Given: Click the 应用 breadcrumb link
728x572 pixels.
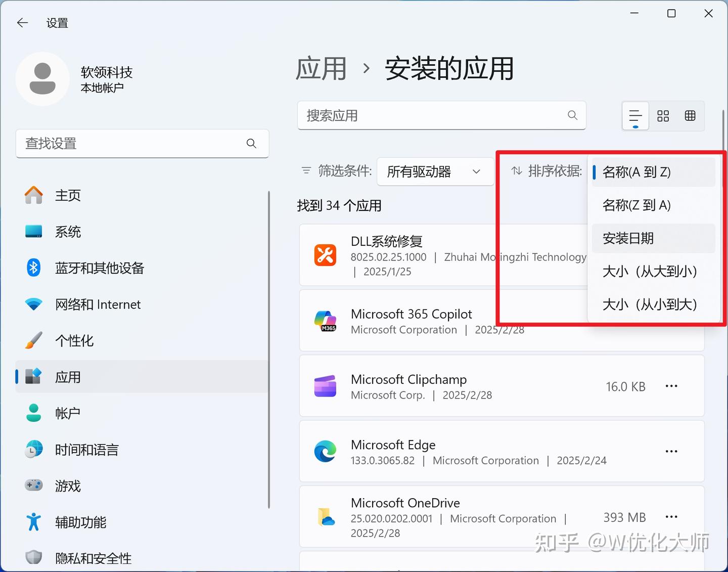Looking at the screenshot, I should click(x=321, y=68).
